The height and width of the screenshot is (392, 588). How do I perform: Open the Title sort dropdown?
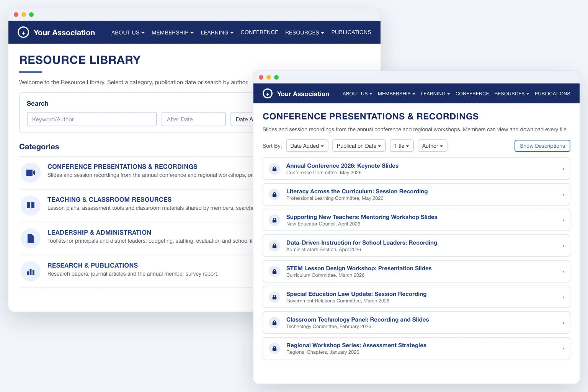pyautogui.click(x=402, y=146)
